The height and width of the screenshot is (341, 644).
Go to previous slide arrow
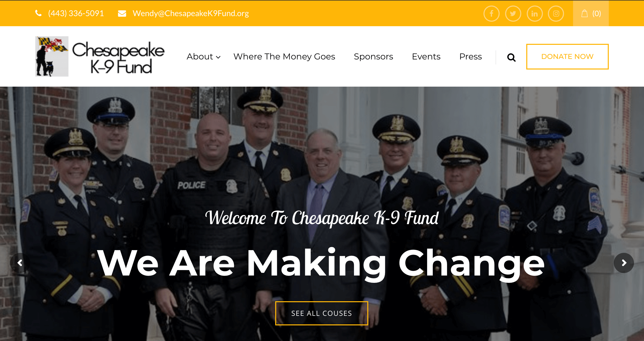[x=20, y=263]
